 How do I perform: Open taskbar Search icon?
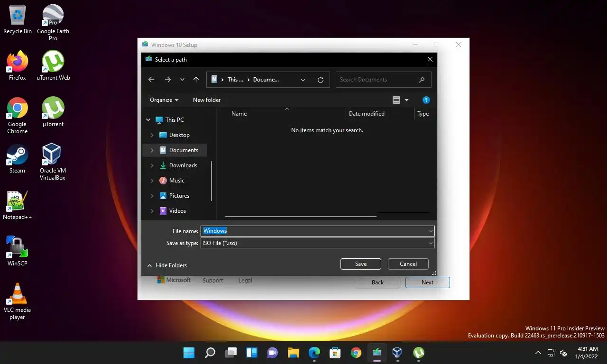[x=210, y=353]
